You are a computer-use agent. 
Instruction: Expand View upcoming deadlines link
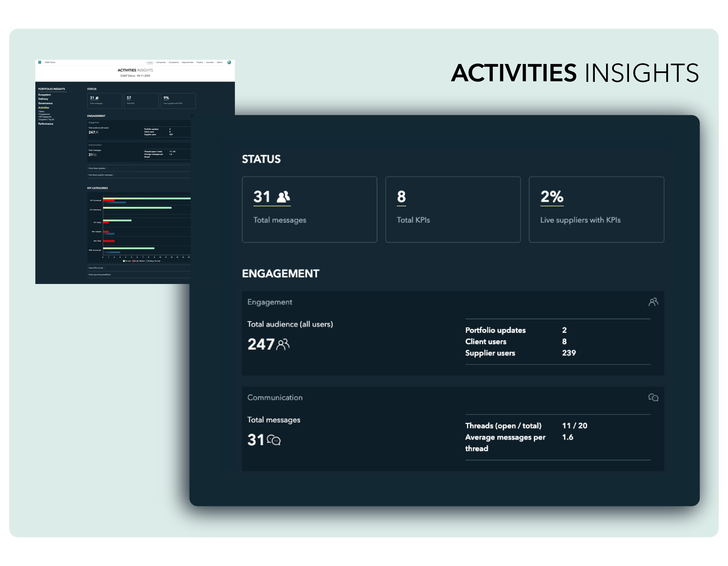pos(99,275)
